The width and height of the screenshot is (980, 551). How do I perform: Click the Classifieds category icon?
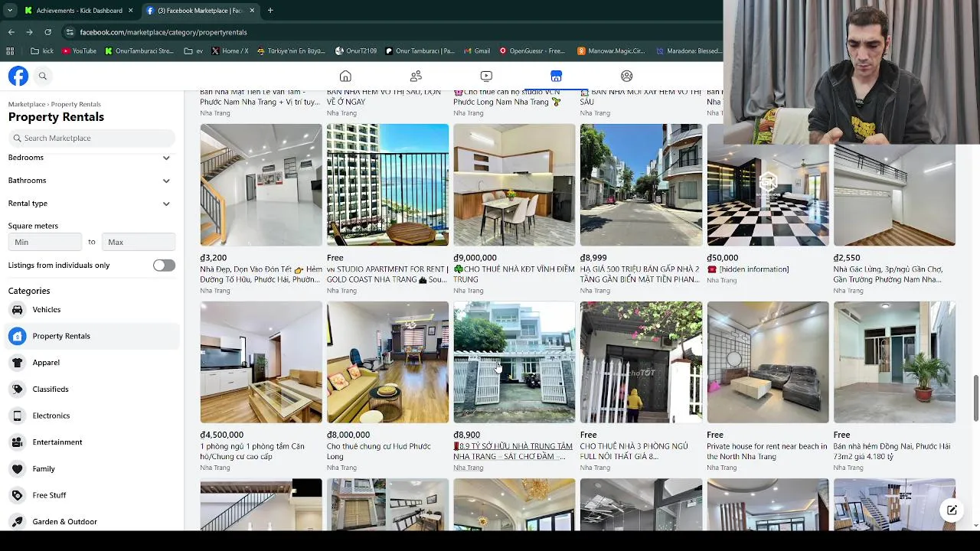(17, 389)
